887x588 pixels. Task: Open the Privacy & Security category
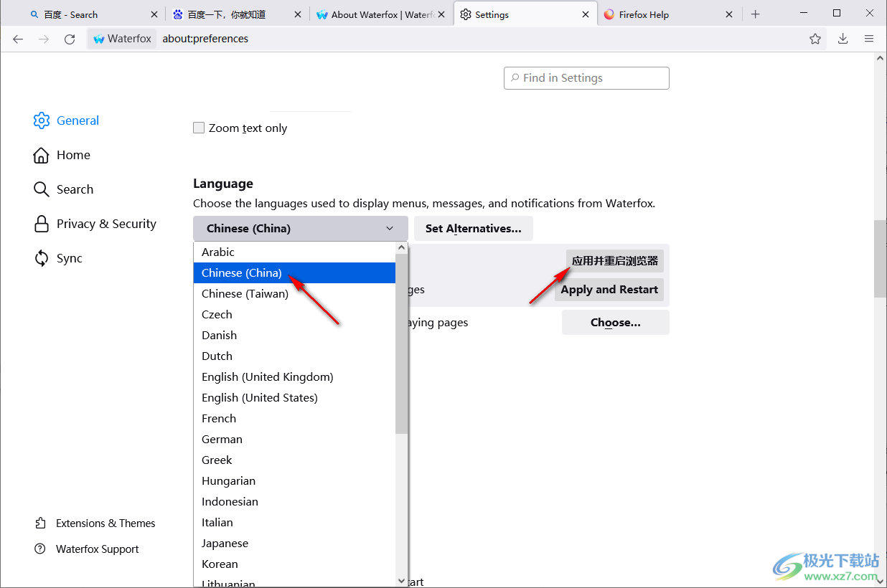pyautogui.click(x=95, y=224)
